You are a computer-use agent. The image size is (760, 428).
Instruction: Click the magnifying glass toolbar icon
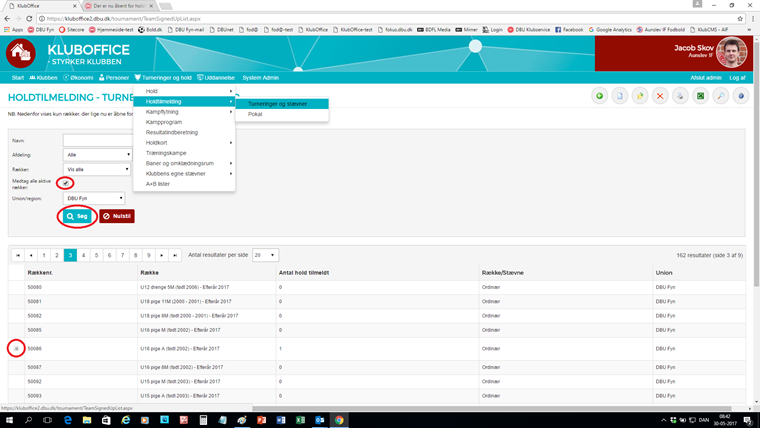[721, 96]
